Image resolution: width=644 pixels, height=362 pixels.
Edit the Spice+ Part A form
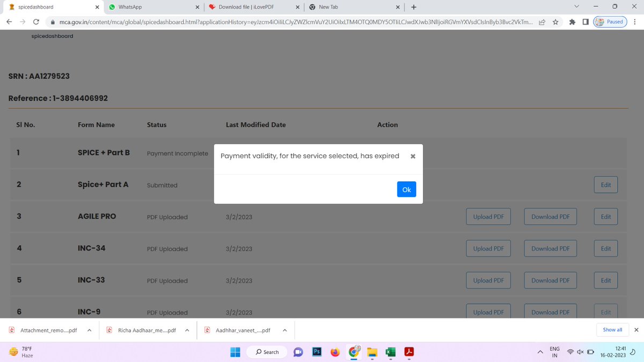pos(606,185)
